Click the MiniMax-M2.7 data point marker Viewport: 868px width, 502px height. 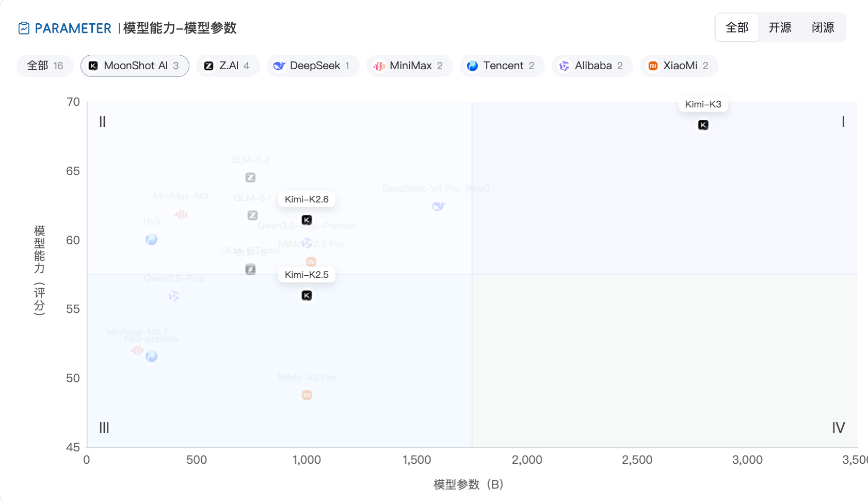pos(137,351)
